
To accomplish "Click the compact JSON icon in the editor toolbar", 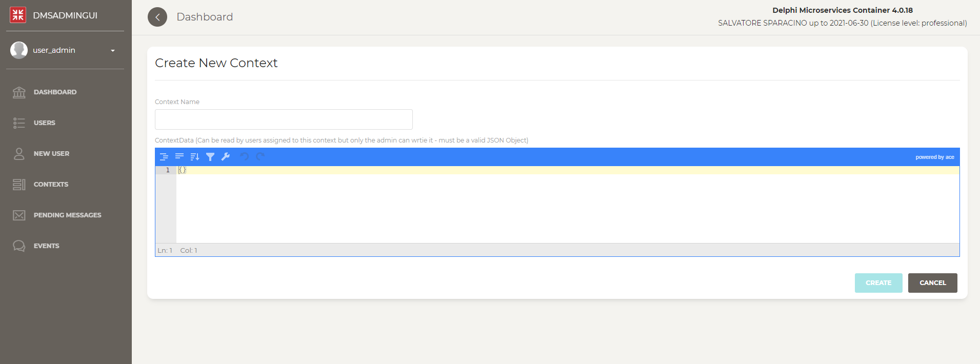I will pyautogui.click(x=179, y=157).
